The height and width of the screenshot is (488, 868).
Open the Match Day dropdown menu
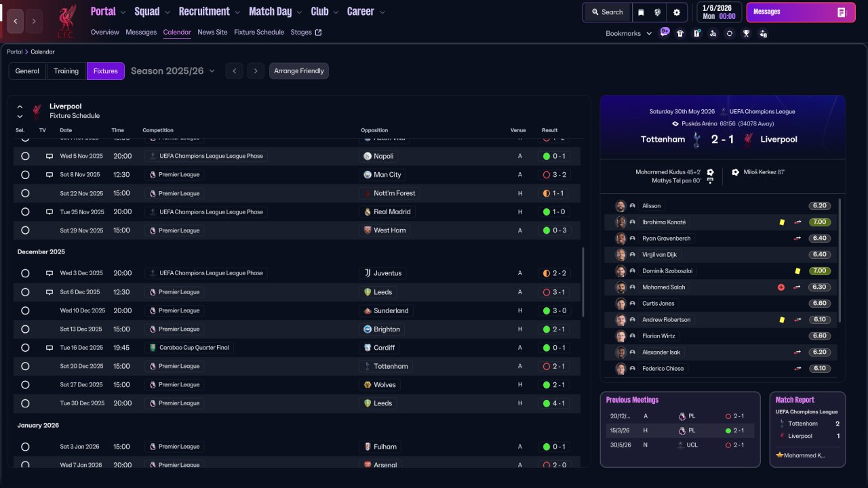[276, 12]
